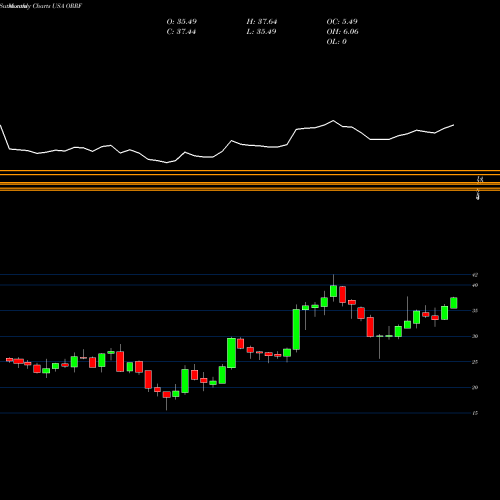Click the price axis label 30

click(475, 336)
